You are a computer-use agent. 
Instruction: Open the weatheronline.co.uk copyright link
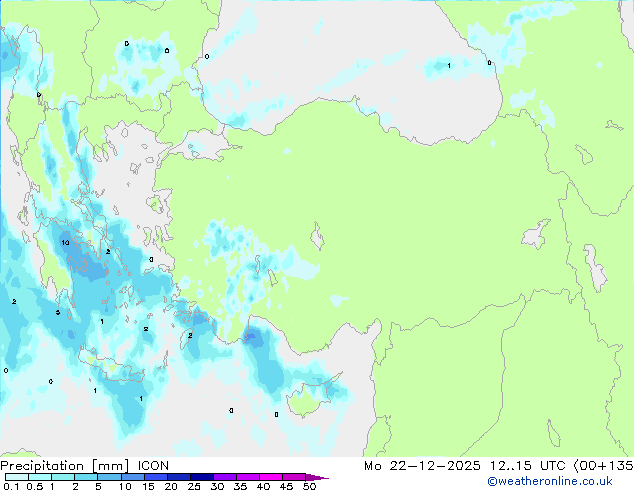(x=550, y=481)
